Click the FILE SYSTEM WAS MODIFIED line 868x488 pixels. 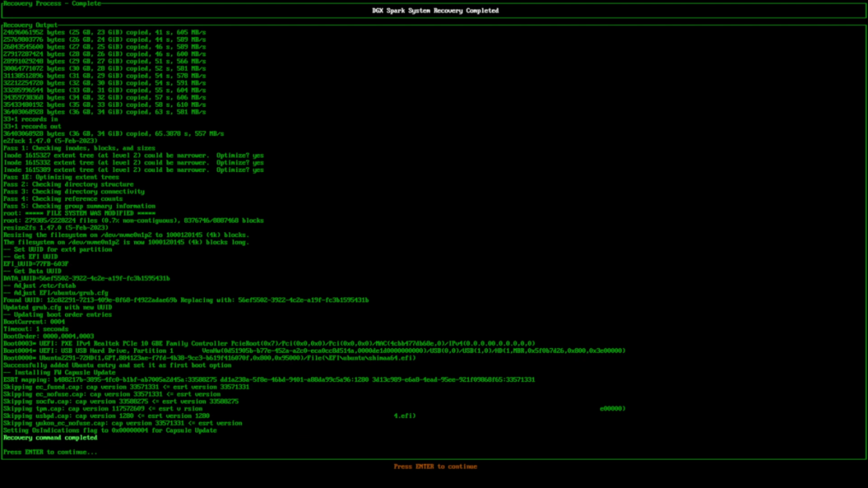(x=80, y=213)
